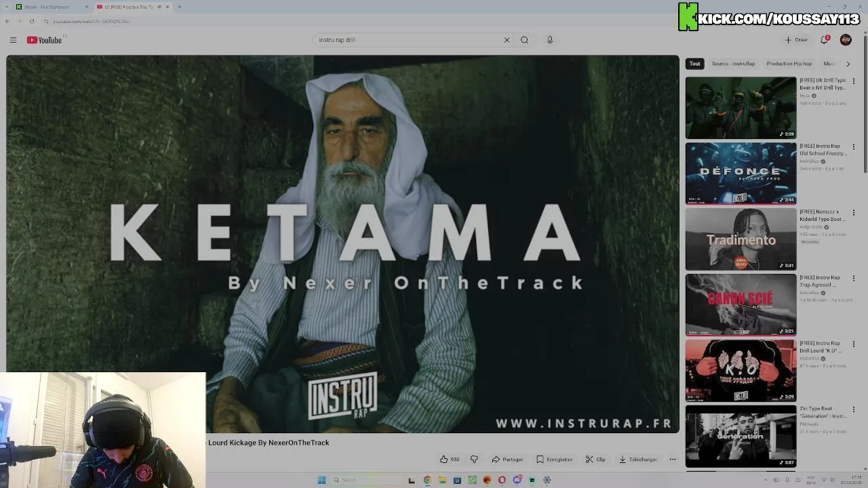
Task: Open more actions ellipsis under video
Action: point(673,460)
